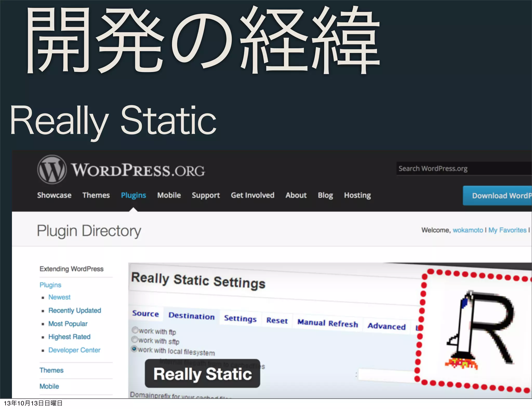Select the Plugins item in top navigation

coord(134,195)
